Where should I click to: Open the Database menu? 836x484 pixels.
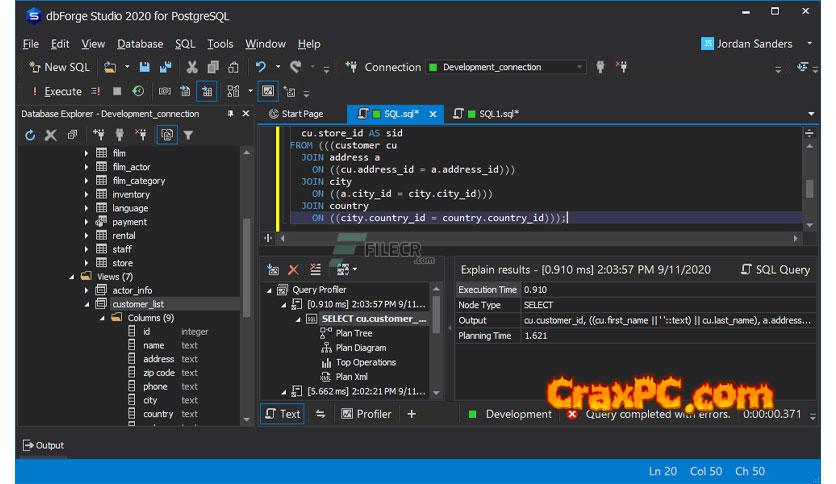tap(139, 44)
